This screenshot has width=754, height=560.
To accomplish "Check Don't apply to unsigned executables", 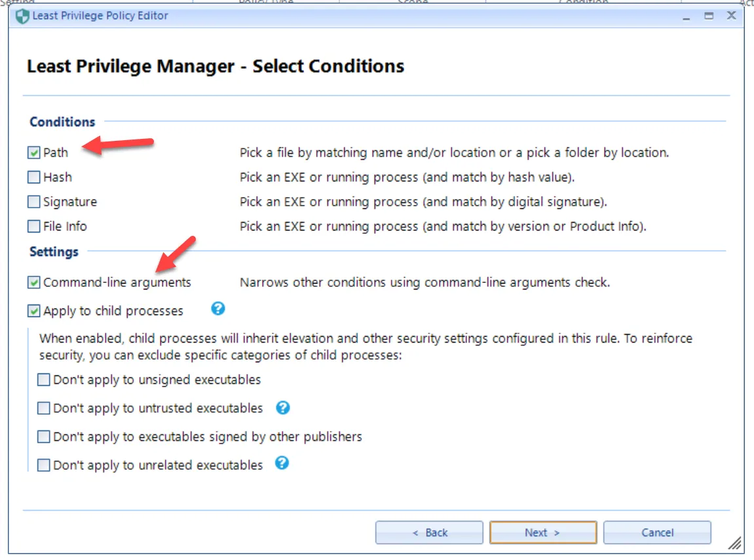I will tap(44, 380).
